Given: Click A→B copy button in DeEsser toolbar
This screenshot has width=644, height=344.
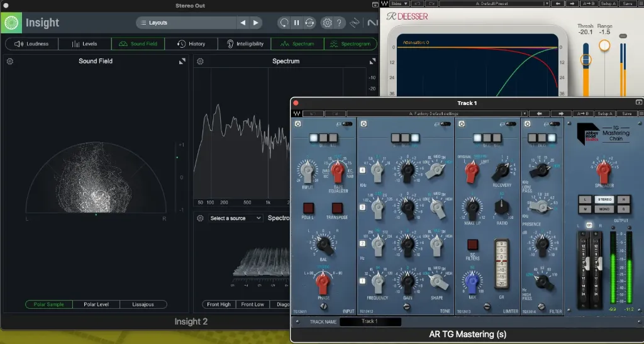Looking at the screenshot, I should (588, 4).
